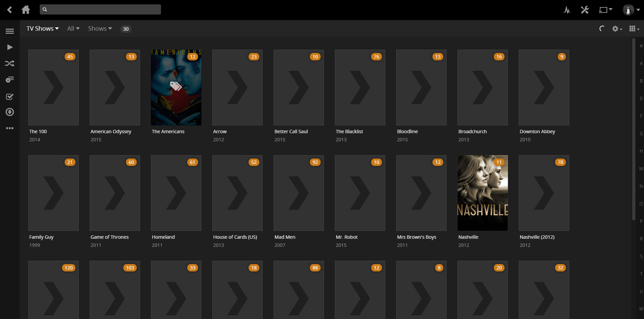The width and height of the screenshot is (644, 319).
Task: Expand the Shows type dropdown
Action: pyautogui.click(x=100, y=29)
